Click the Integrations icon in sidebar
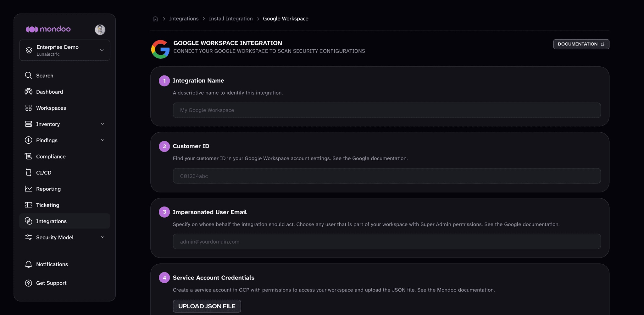The width and height of the screenshot is (644, 315). pyautogui.click(x=28, y=221)
